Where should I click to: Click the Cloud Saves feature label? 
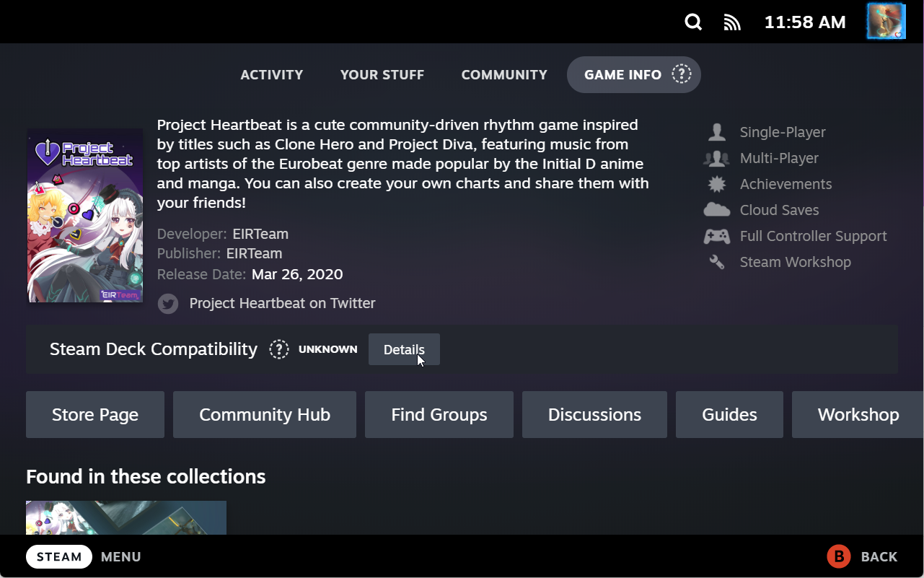point(779,210)
